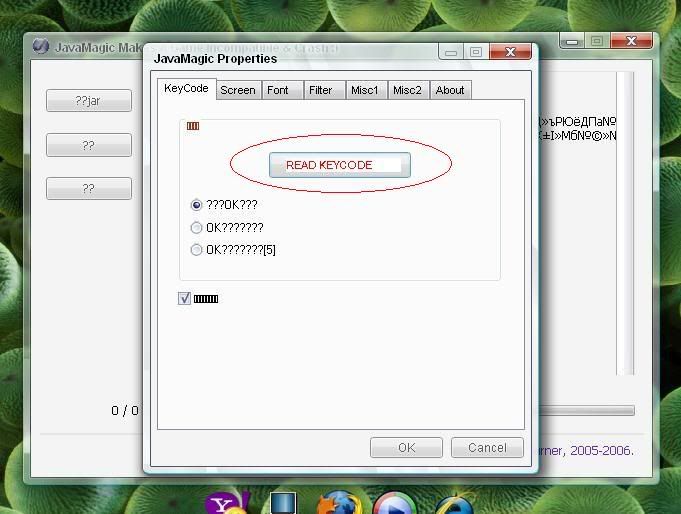The height and width of the screenshot is (514, 681).
Task: Select the ???OK??? radio option
Action: [224, 205]
